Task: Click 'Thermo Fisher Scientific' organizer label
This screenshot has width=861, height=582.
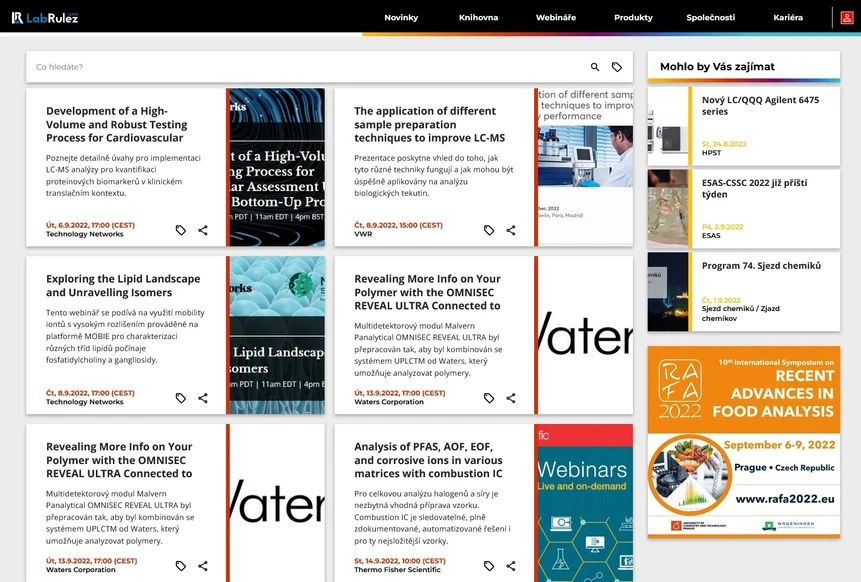Action: pyautogui.click(x=397, y=569)
